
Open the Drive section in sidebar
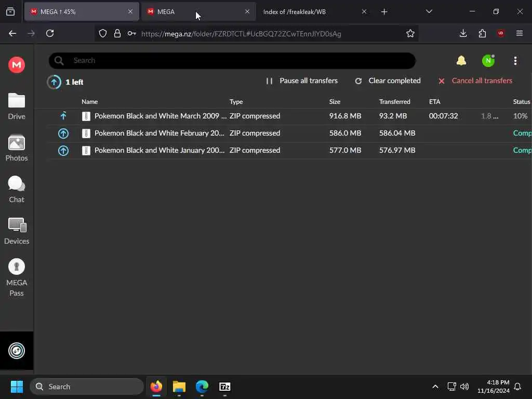pos(17,106)
